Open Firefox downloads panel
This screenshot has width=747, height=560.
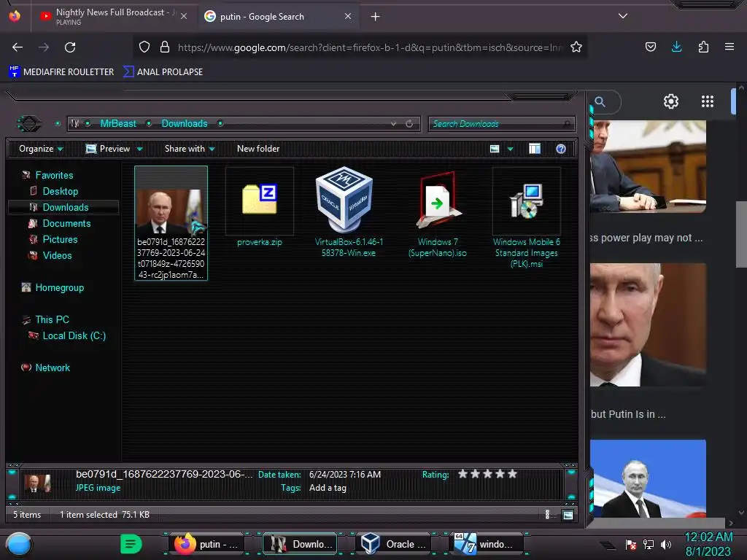(676, 47)
